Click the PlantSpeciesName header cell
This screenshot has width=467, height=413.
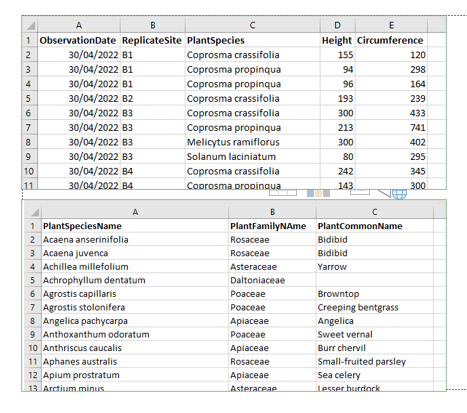(135, 226)
